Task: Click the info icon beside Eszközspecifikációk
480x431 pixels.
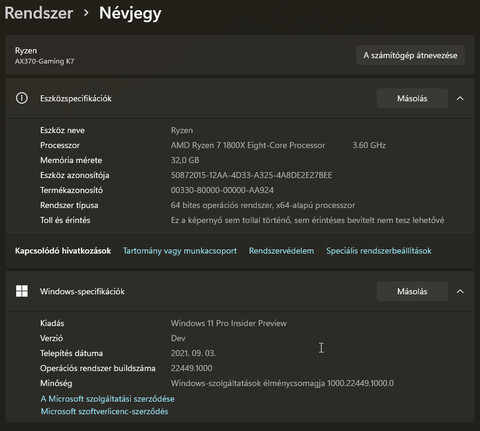Action: (22, 98)
